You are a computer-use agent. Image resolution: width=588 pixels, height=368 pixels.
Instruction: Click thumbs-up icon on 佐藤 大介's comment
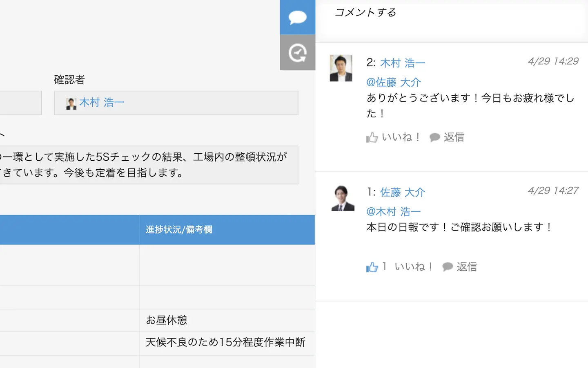(x=372, y=267)
